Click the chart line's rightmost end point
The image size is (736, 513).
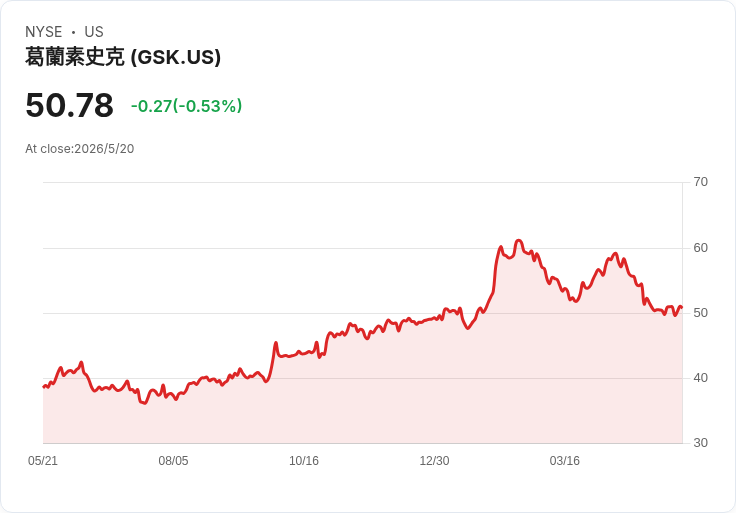point(682,307)
